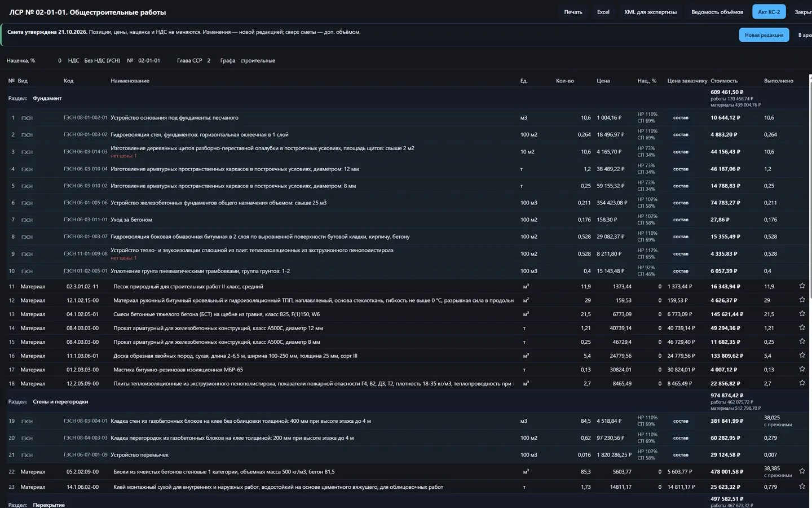Screen dimensions: 812x508
Task: Open 'состав' for 'Кладка стен из газобетонных блоков'
Action: pyautogui.click(x=681, y=421)
